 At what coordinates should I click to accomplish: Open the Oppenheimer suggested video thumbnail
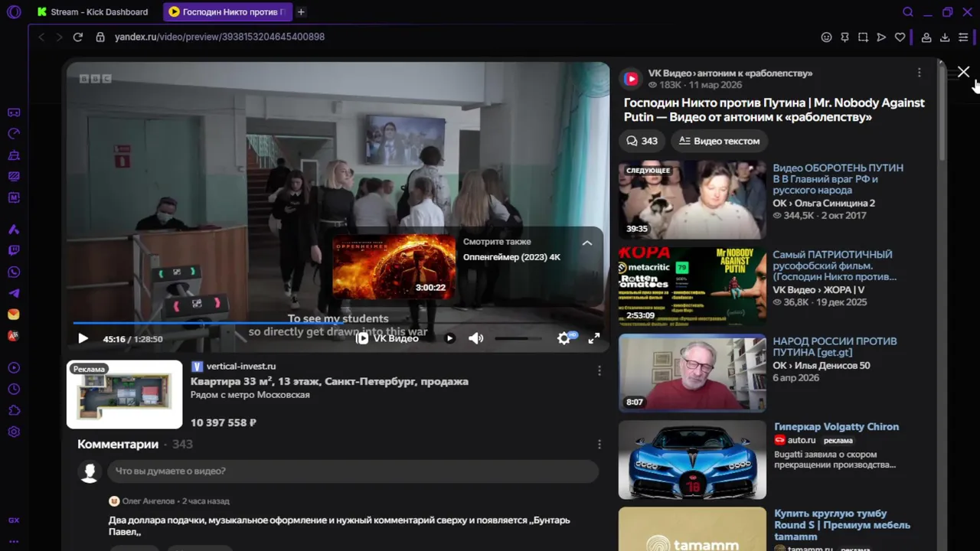[394, 266]
